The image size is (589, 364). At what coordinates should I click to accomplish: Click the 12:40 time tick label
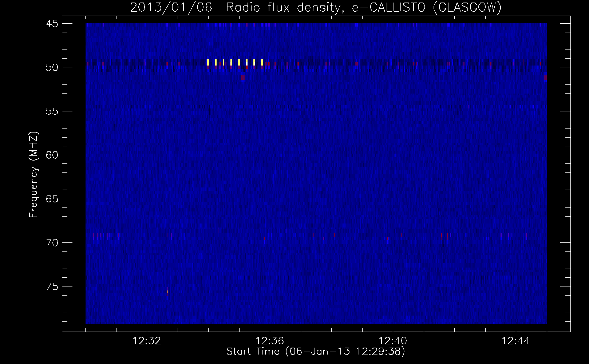point(393,341)
